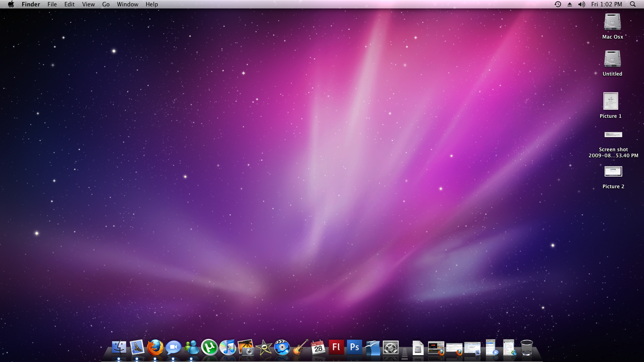Launch MSN Messenger from the Dock
Viewport: 644px width, 362px height.
coord(192,348)
